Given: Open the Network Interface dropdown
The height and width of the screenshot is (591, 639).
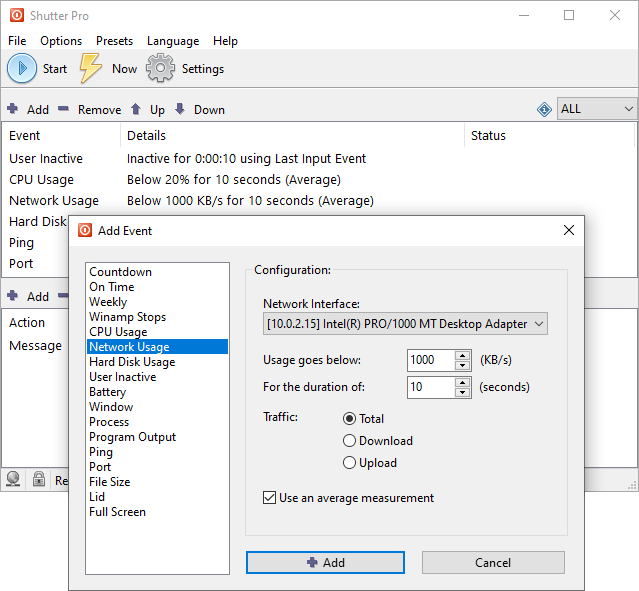Looking at the screenshot, I should click(x=405, y=324).
